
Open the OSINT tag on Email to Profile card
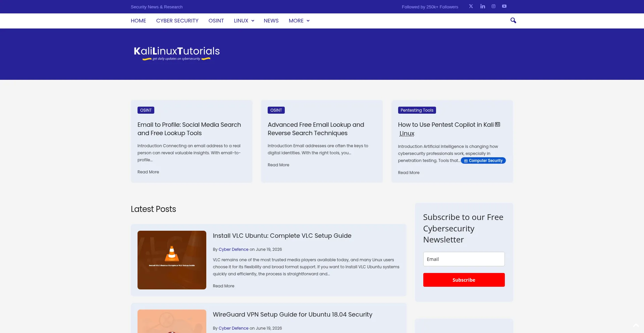146,110
